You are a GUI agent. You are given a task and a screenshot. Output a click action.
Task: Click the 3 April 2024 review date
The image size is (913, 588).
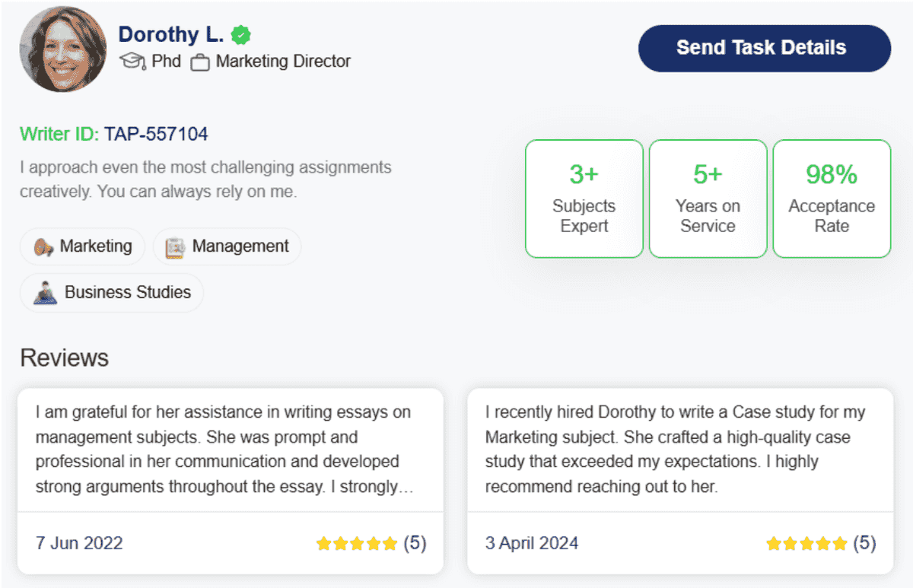[532, 543]
